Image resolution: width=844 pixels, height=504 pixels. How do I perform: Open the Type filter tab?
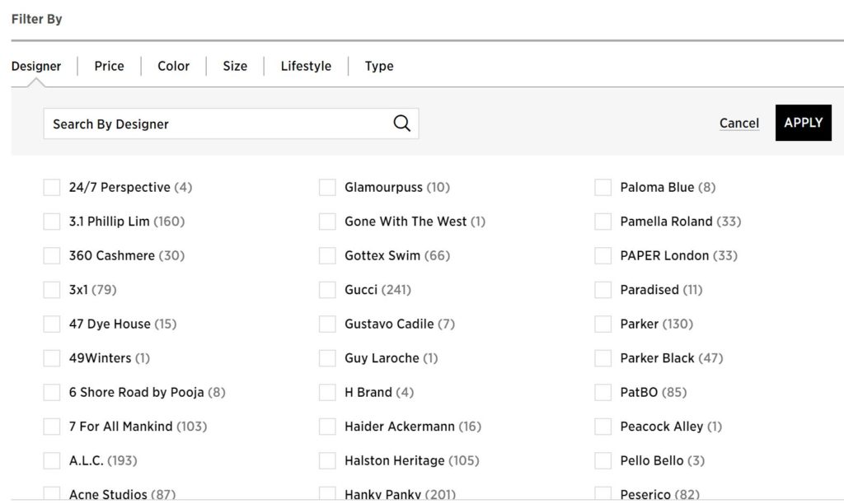click(379, 66)
